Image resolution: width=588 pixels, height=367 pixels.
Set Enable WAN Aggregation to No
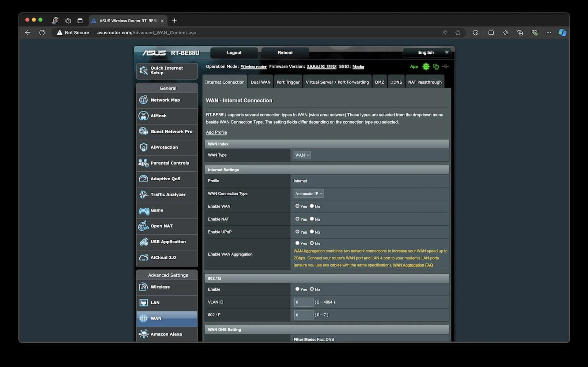(312, 243)
